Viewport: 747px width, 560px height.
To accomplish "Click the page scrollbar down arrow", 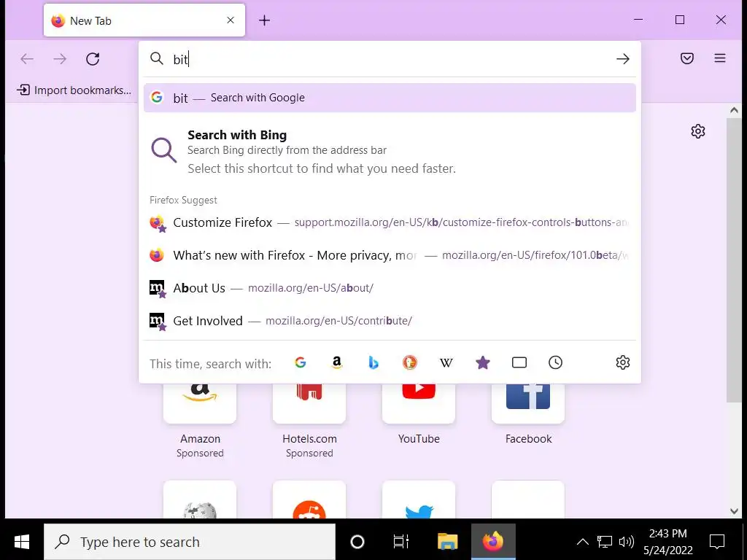I will (734, 511).
